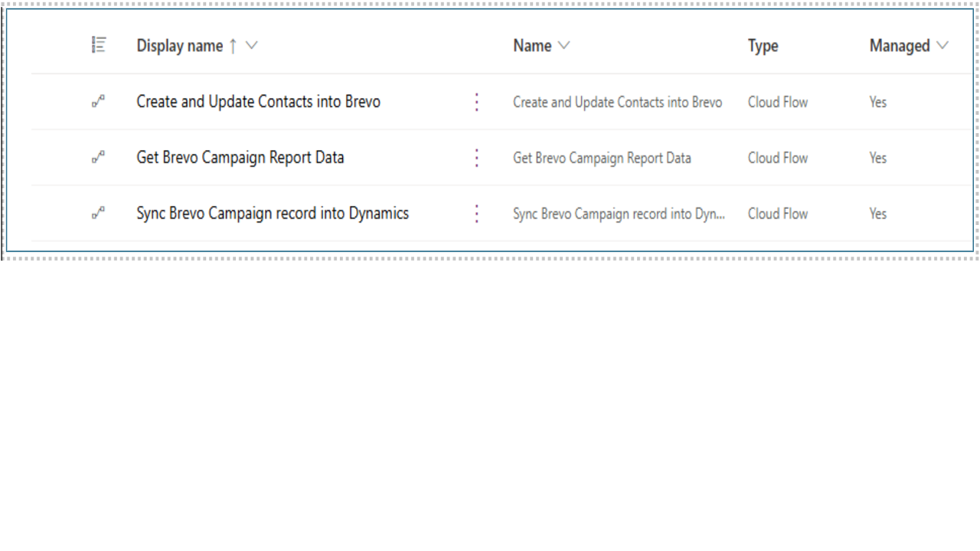Click the Managed column header label
Image resolution: width=980 pixels, height=551 pixels.
pos(900,46)
